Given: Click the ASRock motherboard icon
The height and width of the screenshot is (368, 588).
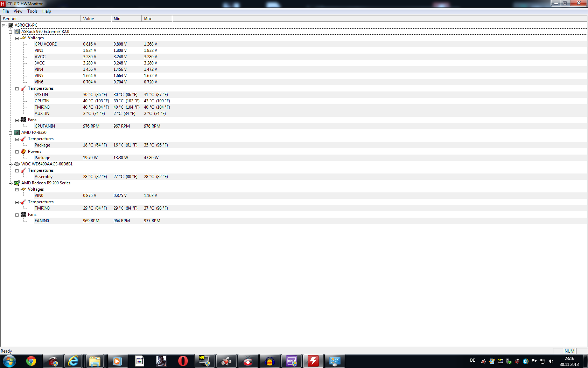Looking at the screenshot, I should click(17, 32).
